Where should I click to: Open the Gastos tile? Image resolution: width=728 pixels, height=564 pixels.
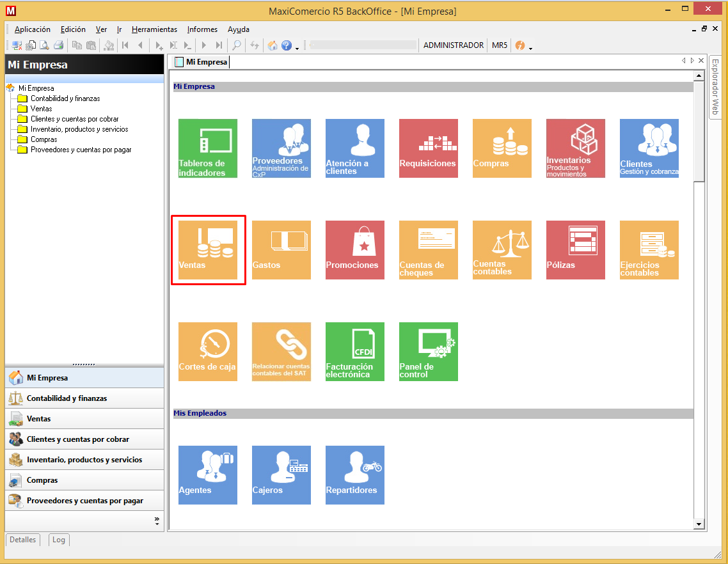coord(281,250)
